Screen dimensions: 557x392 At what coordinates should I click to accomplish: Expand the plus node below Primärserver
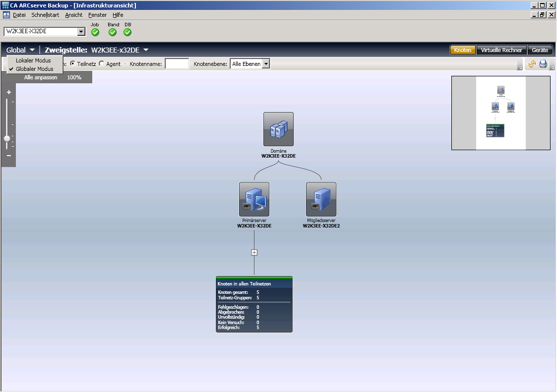(x=254, y=252)
